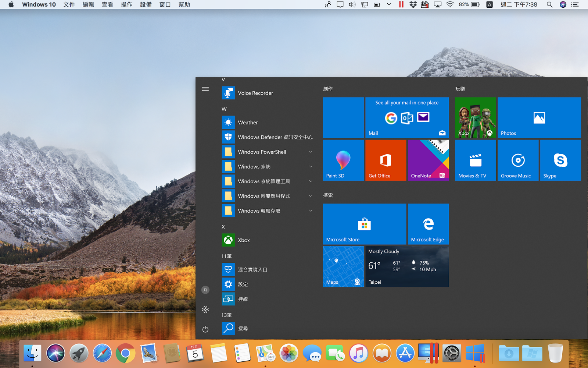Open the Maps tile

pos(343,266)
